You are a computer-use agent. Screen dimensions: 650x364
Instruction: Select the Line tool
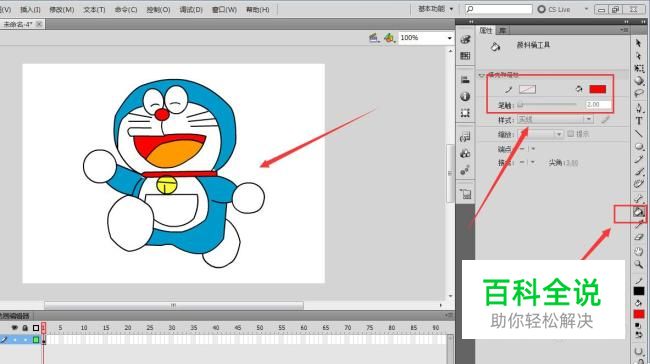[639, 133]
